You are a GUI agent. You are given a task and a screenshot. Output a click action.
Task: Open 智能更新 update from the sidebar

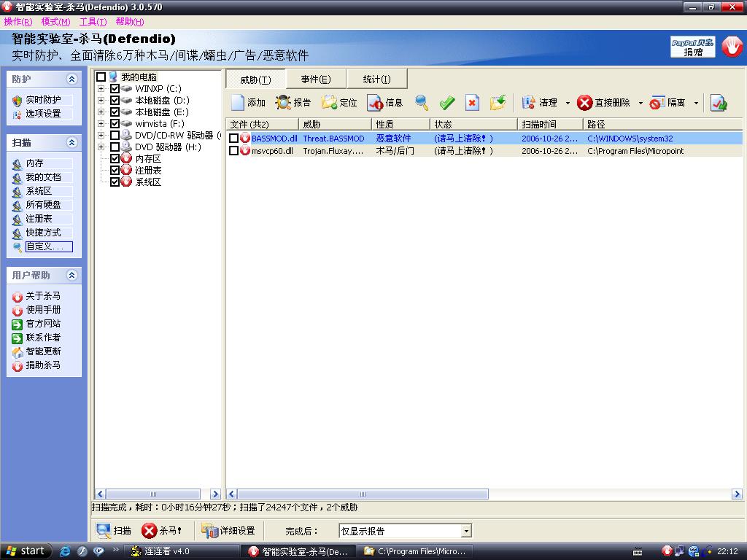(43, 351)
